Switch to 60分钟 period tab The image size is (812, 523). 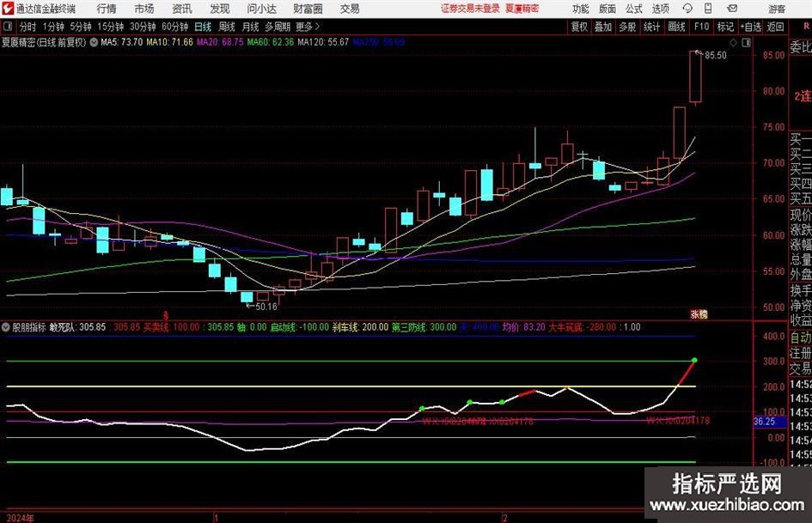coord(175,27)
